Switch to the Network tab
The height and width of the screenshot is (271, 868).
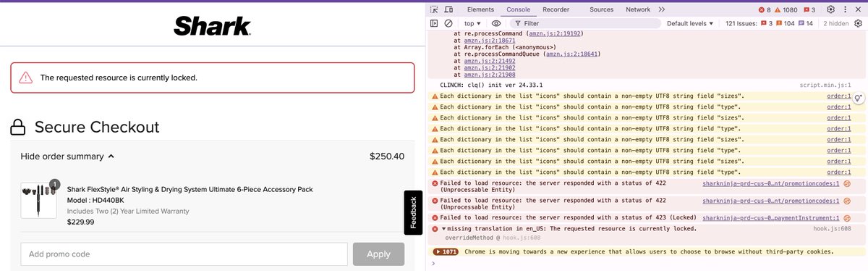638,9
